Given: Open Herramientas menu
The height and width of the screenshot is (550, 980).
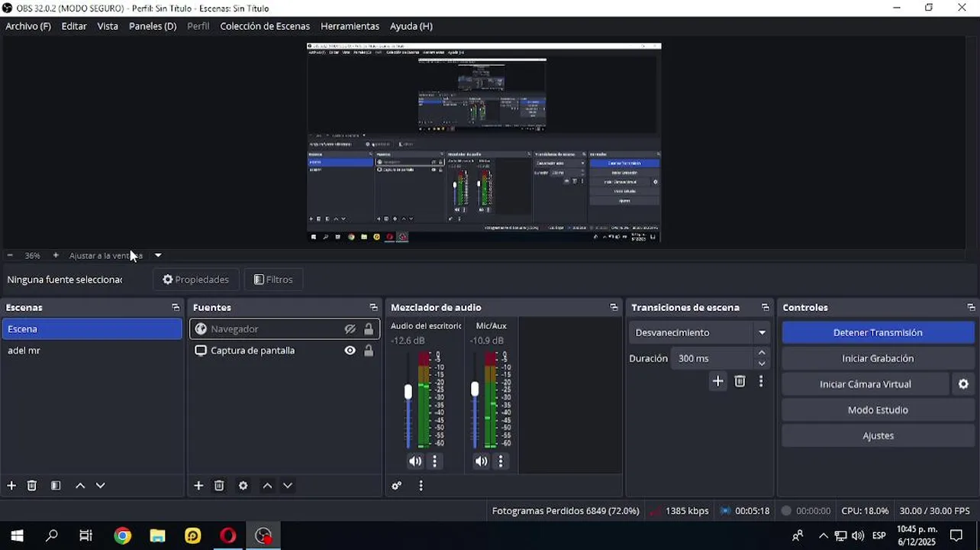Looking at the screenshot, I should (350, 26).
